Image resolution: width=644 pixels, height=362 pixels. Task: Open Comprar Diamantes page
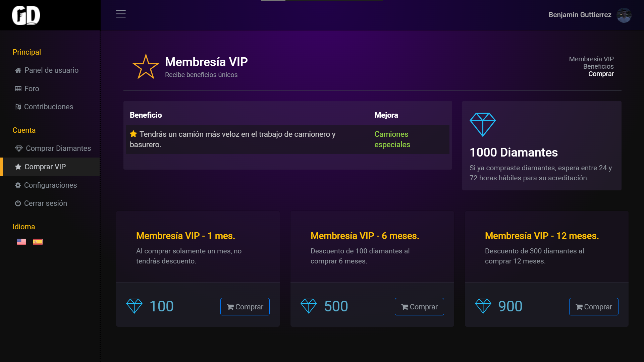pyautogui.click(x=58, y=148)
